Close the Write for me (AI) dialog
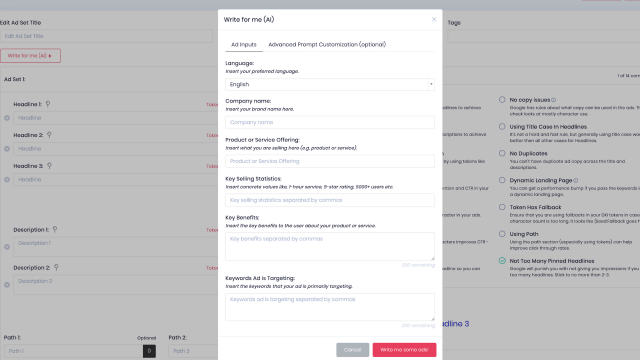 tap(434, 19)
